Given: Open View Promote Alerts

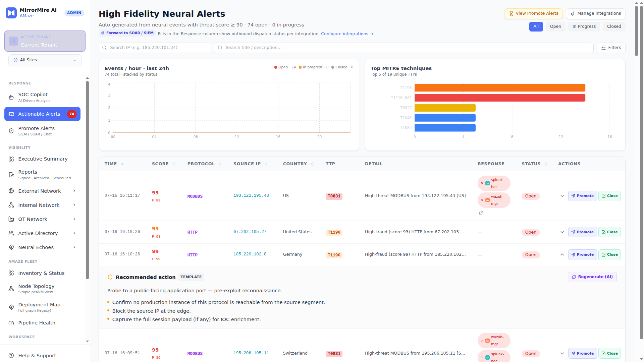Looking at the screenshot, I should point(533,14).
